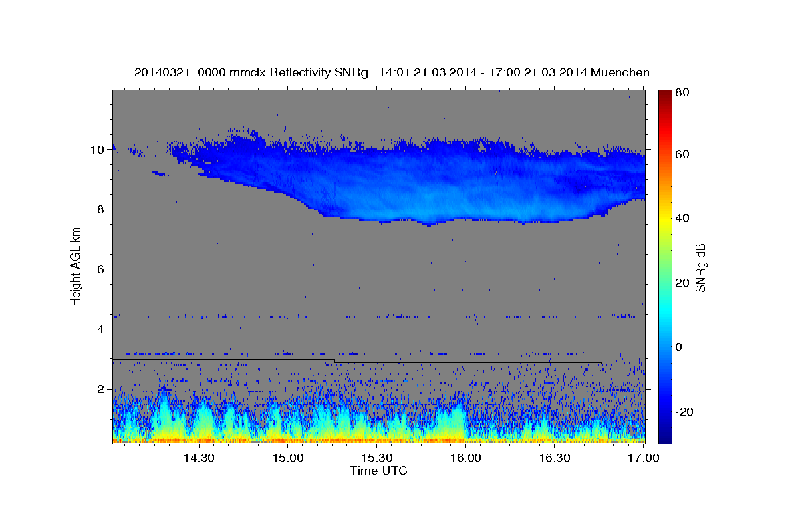This screenshot has height=532, width=798.
Task: Click the thin black step line near 3 km
Action: (379, 362)
